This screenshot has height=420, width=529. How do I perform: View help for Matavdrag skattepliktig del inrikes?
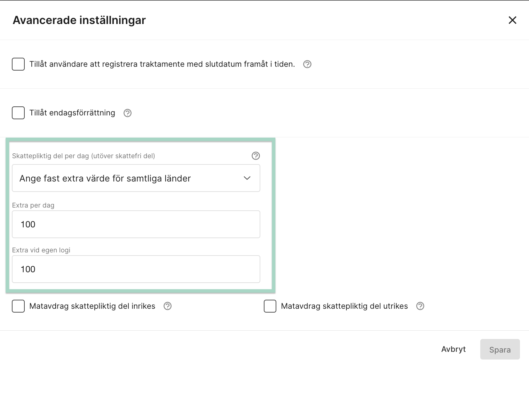(168, 306)
